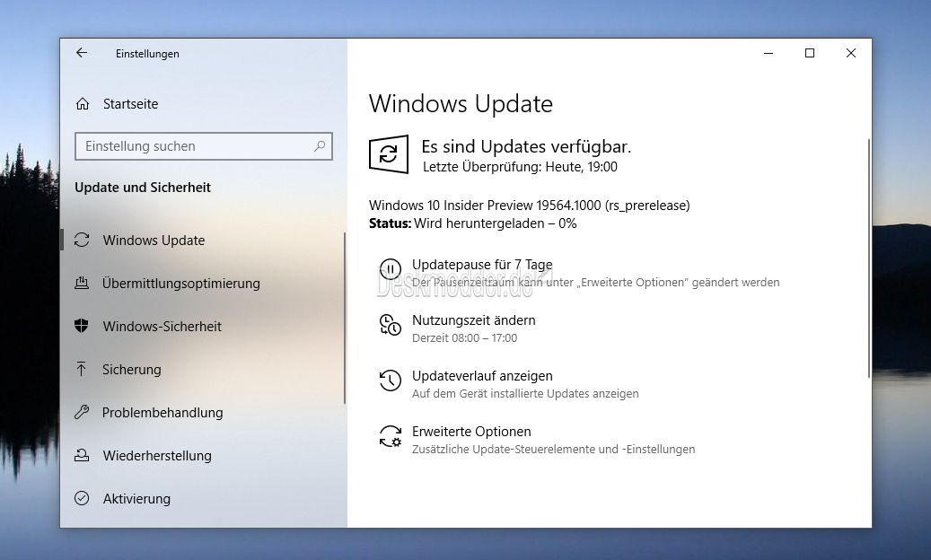The width and height of the screenshot is (931, 560).
Task: Click the Windows-Sicherheit shield icon
Action: (82, 326)
